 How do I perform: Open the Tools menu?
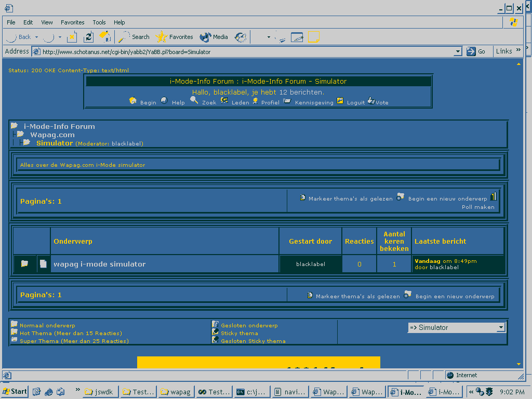[99, 22]
